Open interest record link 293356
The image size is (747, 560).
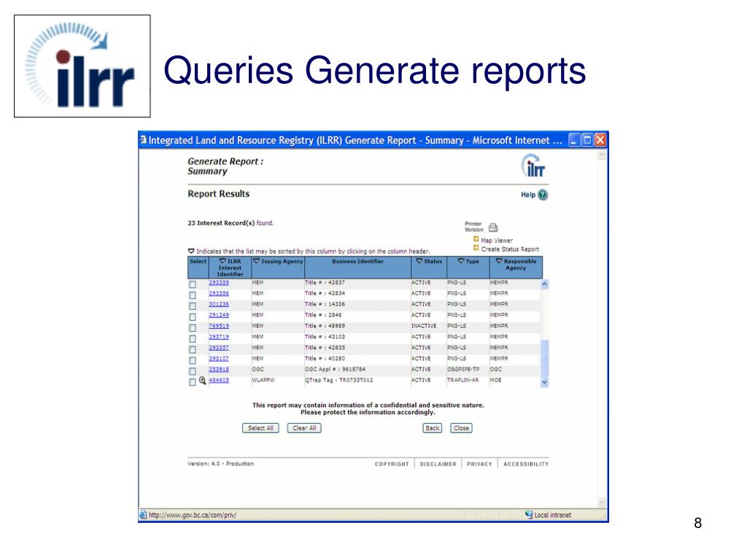219,293
